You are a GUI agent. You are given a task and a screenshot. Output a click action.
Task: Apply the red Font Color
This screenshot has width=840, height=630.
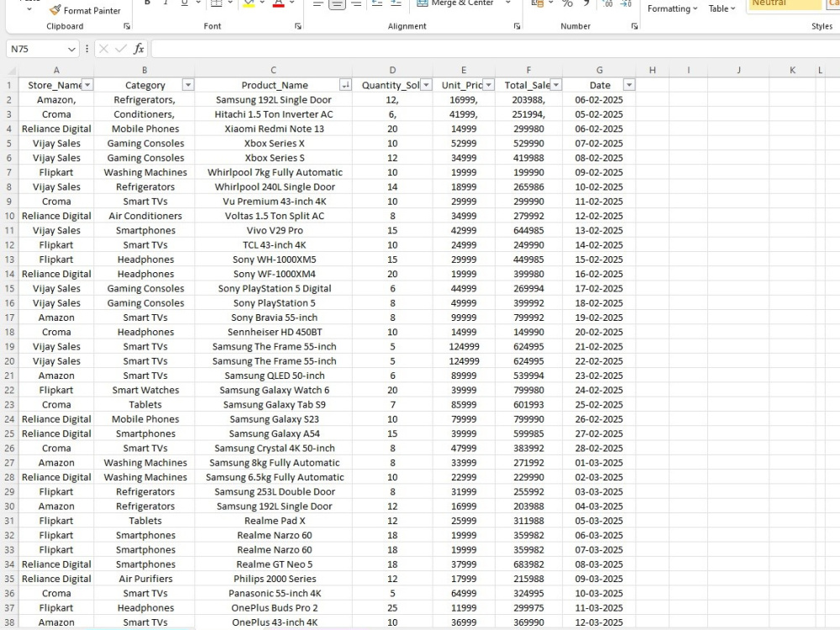point(278,3)
